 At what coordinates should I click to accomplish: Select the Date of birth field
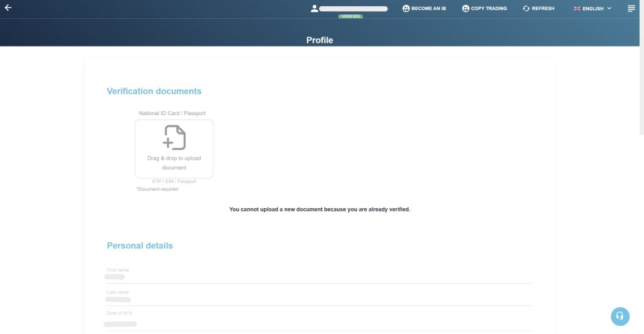[x=319, y=324]
